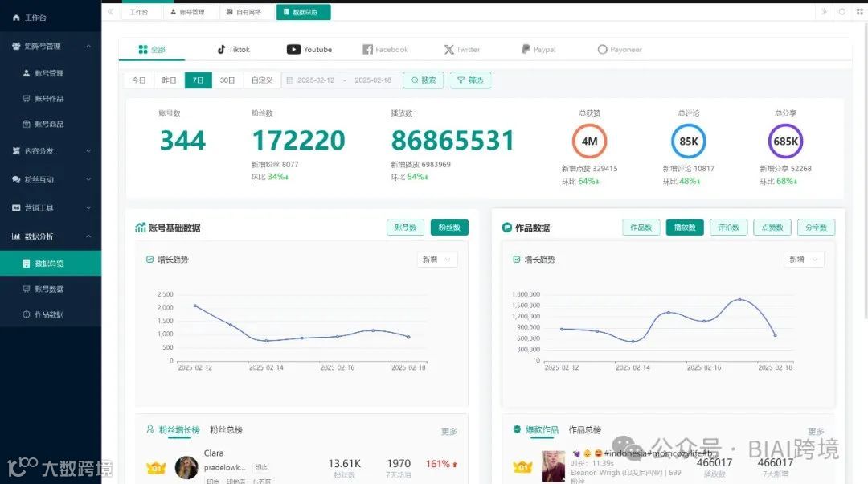Click the 账号基础数据 chart icon
868x484 pixels.
[x=141, y=228]
